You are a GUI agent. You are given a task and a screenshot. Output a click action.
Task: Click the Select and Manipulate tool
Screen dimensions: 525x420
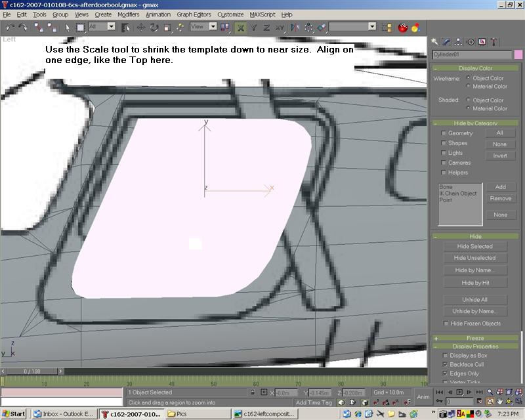tap(180, 28)
